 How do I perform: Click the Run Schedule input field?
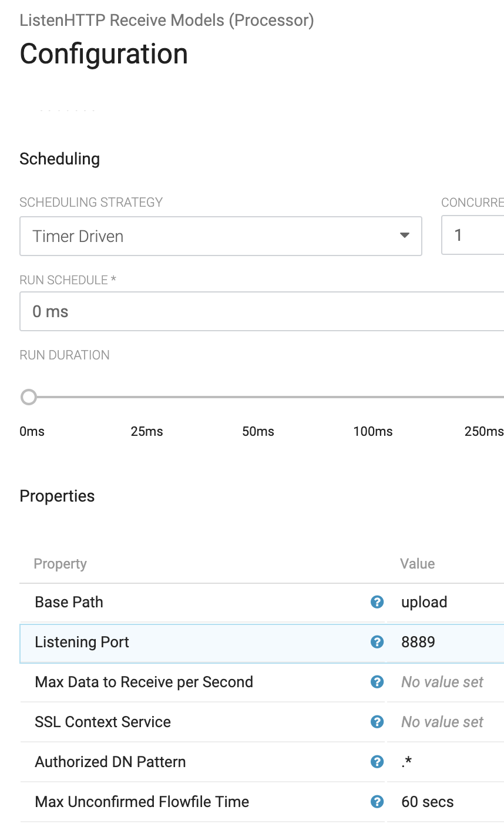[x=261, y=312]
